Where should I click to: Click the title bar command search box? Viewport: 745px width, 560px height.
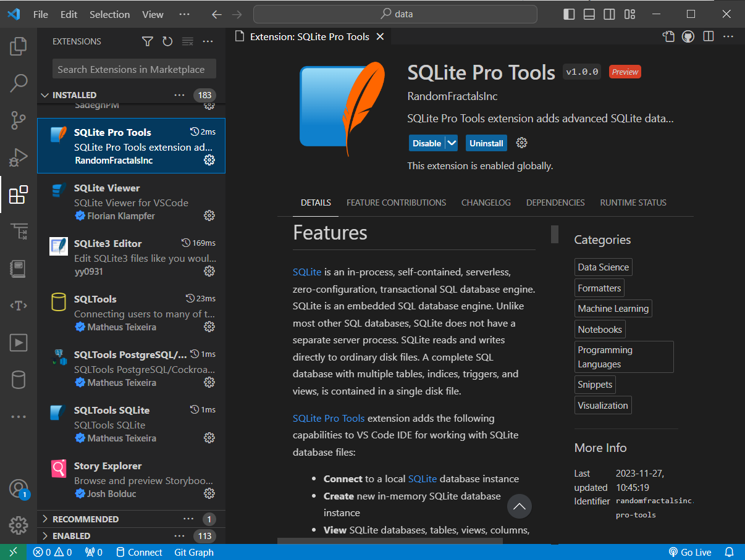click(395, 14)
